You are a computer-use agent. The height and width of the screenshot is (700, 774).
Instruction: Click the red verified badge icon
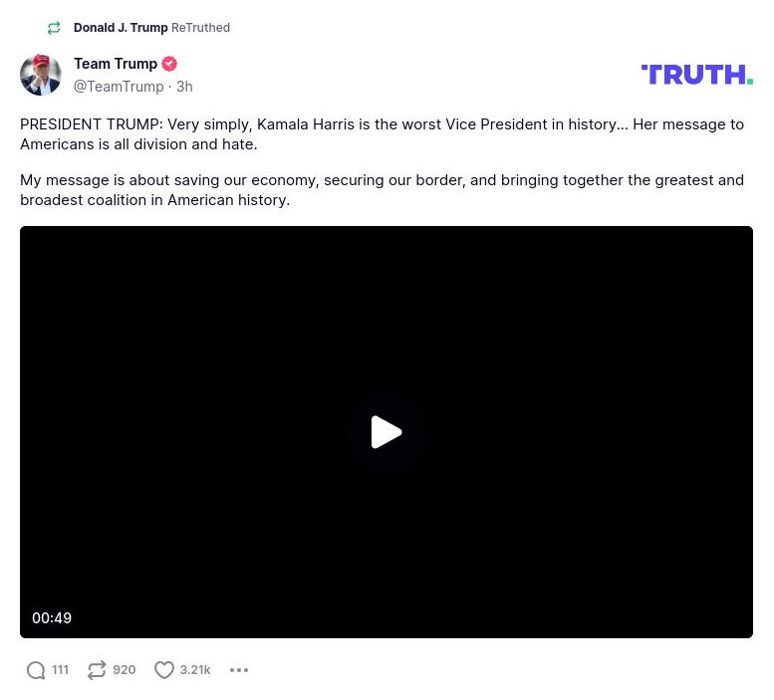click(169, 64)
